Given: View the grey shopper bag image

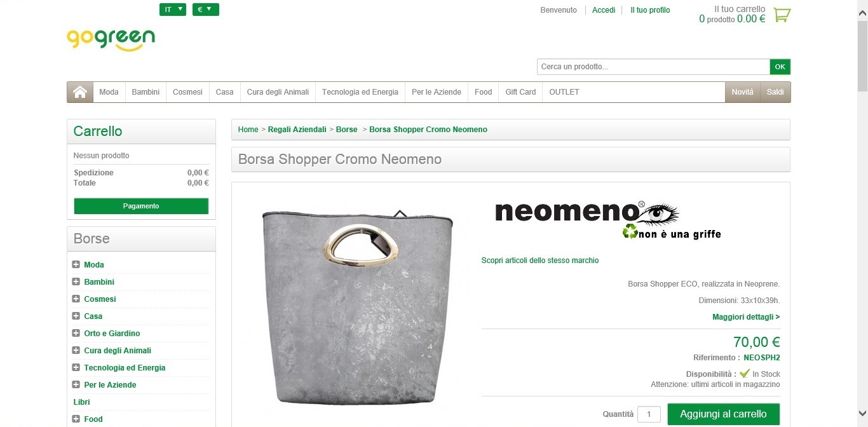Looking at the screenshot, I should (358, 306).
